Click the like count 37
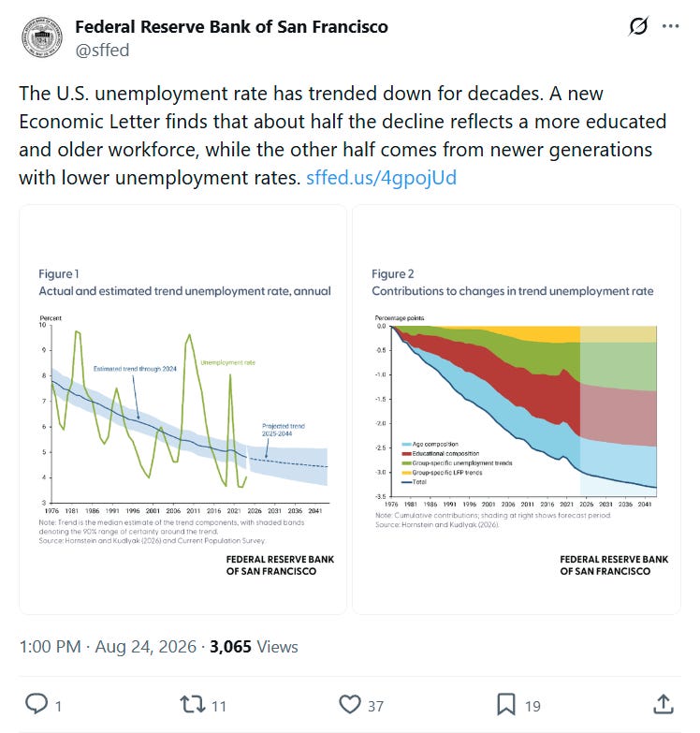This screenshot has width=700, height=733. click(x=375, y=706)
